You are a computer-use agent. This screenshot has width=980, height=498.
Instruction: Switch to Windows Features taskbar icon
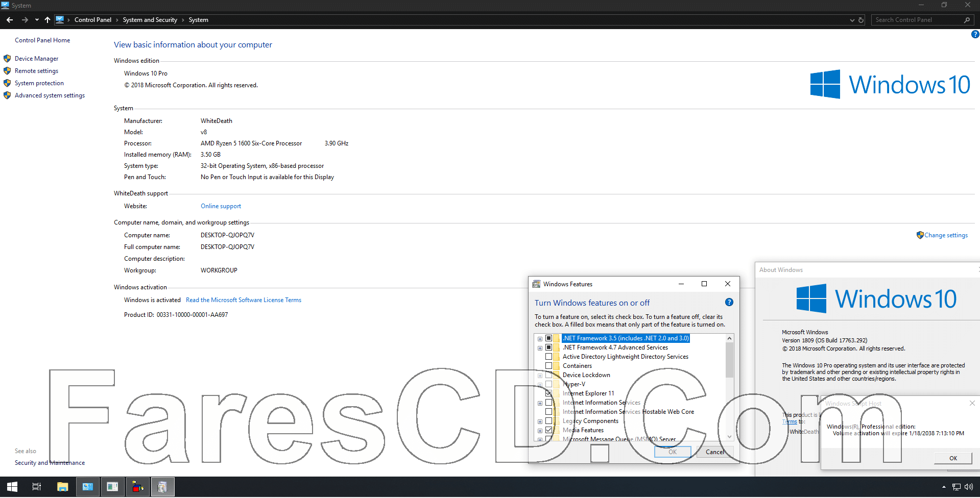[x=162, y=487]
